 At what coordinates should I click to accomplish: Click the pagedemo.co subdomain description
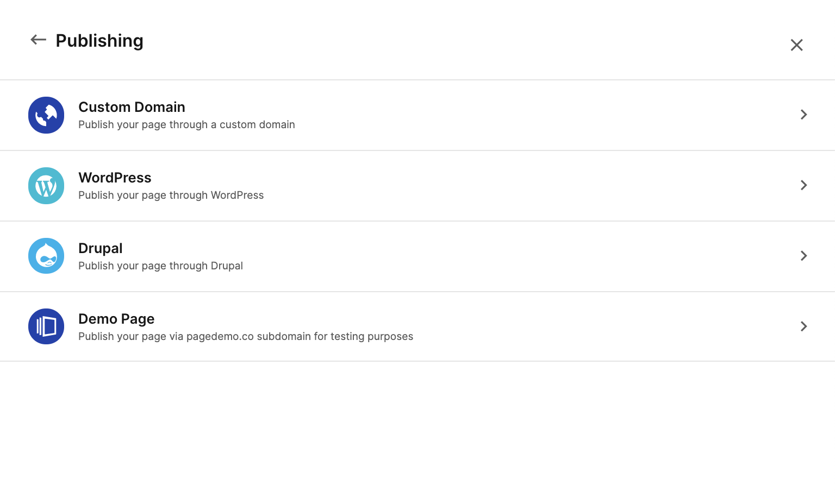[246, 337]
